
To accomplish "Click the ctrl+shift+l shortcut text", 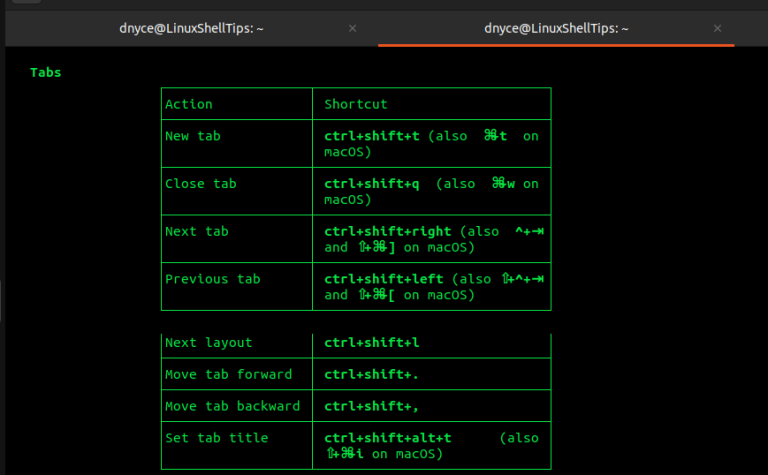I will (372, 343).
